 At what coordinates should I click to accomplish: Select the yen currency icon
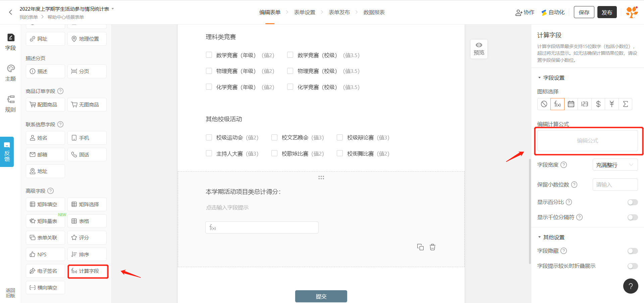tap(611, 104)
